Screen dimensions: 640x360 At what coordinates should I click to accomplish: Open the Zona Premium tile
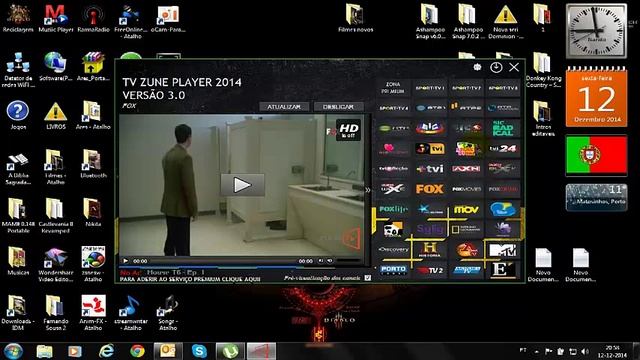(393, 88)
